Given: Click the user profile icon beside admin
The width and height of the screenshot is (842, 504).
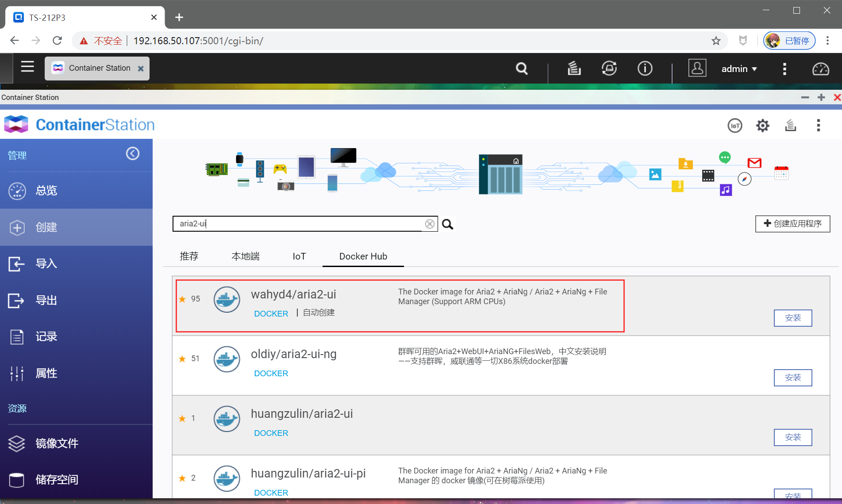Looking at the screenshot, I should click(697, 68).
